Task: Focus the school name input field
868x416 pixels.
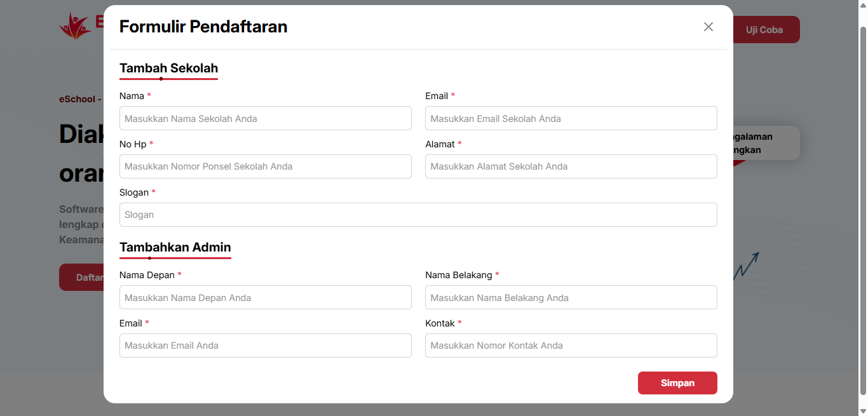Action: 265,119
